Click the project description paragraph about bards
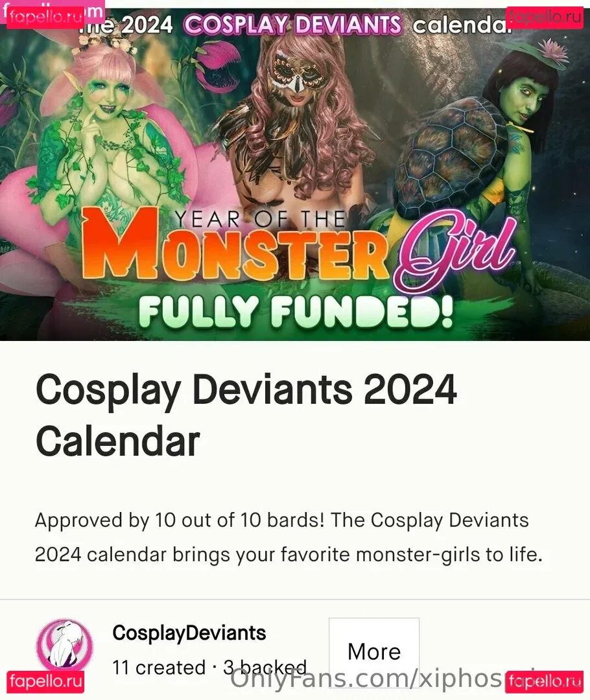The image size is (590, 700). click(289, 537)
